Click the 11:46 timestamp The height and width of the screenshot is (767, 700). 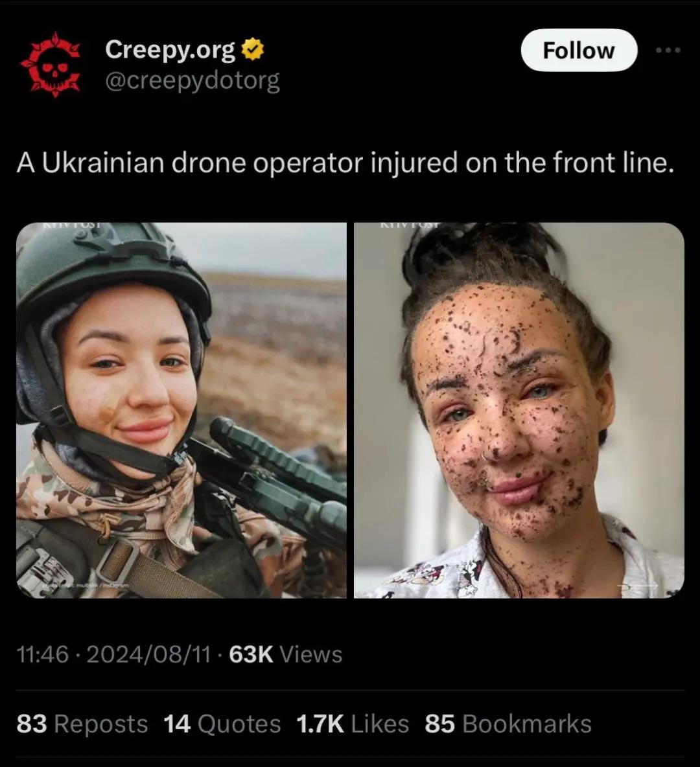pyautogui.click(x=43, y=654)
